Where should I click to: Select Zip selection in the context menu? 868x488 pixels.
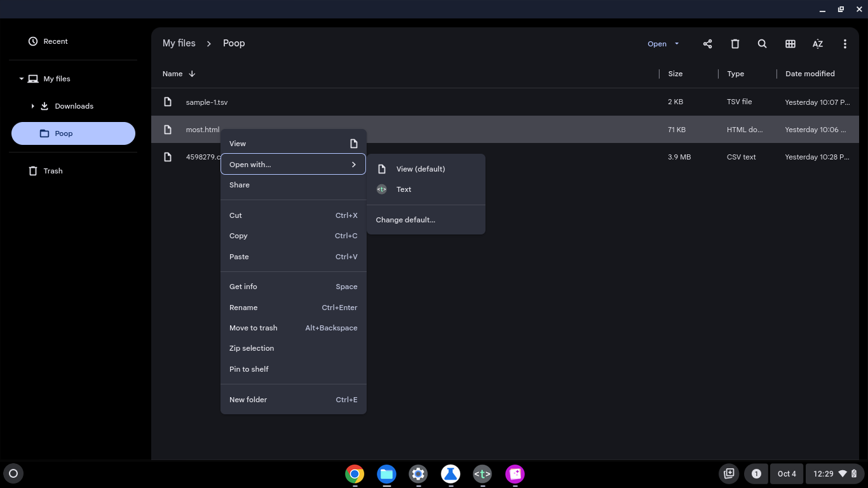(x=252, y=348)
